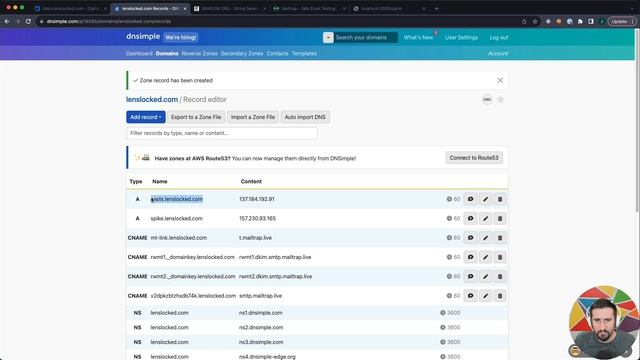640x360 pixels.
Task: Open User Settings link
Action: tap(461, 38)
